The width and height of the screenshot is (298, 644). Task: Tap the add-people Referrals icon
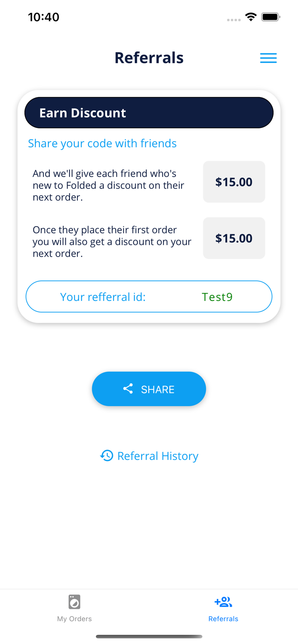(x=223, y=602)
